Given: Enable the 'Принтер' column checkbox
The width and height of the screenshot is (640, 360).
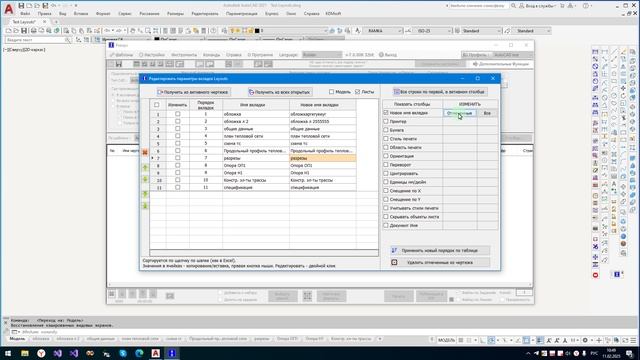Looking at the screenshot, I should coord(386,121).
